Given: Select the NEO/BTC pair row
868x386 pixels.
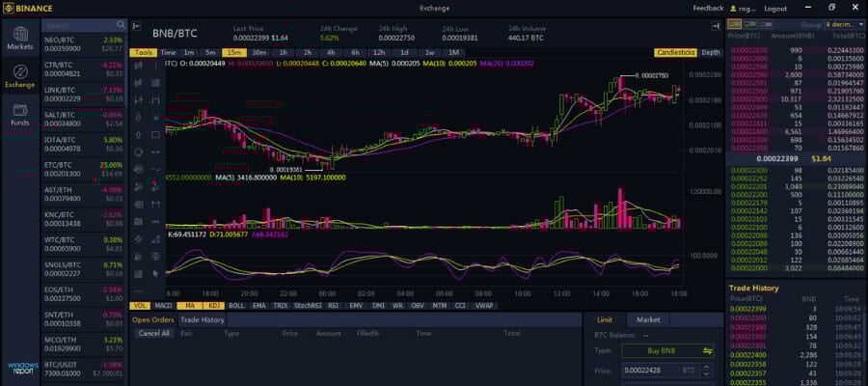Looking at the screenshot, I should (x=84, y=44).
